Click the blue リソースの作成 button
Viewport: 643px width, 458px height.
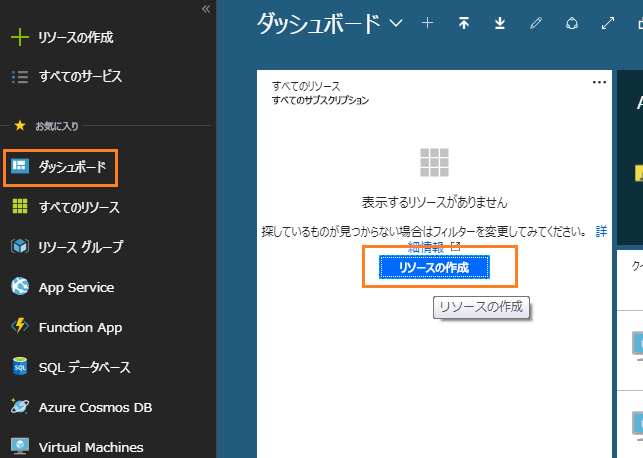pos(434,267)
